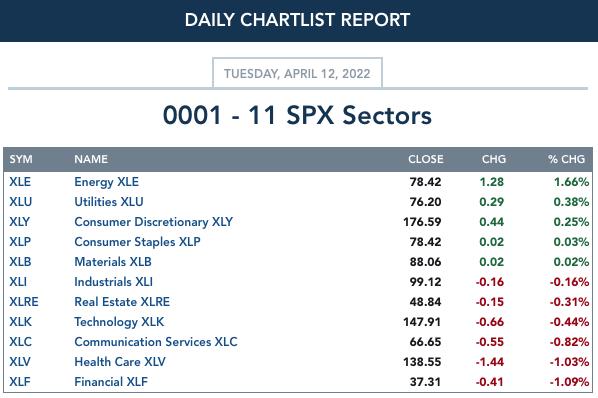Click the XLF symbol in the last row
Screen dimensions: 598x398
[x=20, y=382]
